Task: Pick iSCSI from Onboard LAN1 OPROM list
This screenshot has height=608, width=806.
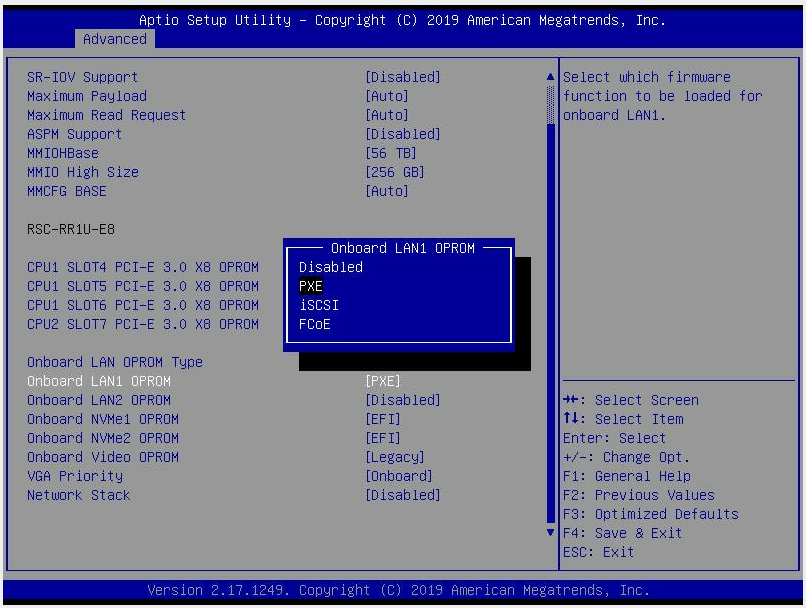Action: pos(319,305)
